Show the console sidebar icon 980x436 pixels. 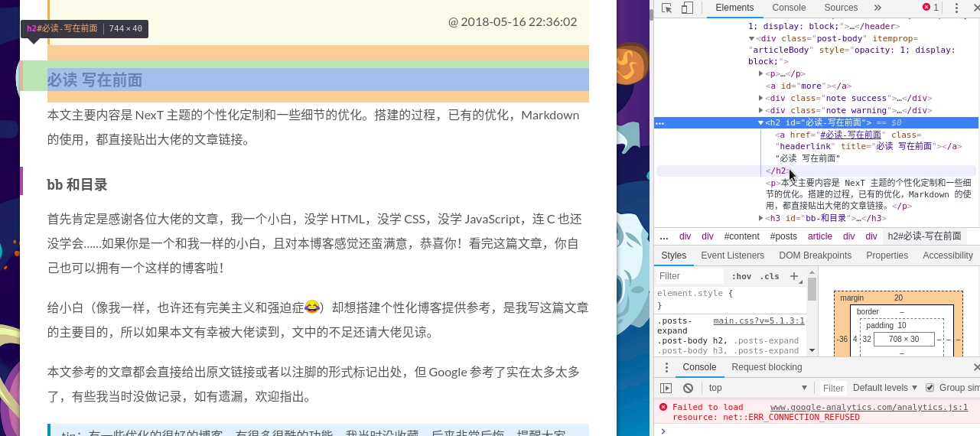666,388
